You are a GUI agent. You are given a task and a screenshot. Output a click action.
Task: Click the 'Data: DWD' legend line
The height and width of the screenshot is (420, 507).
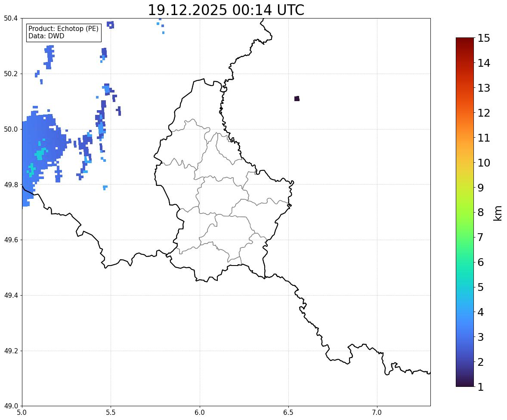click(x=46, y=36)
